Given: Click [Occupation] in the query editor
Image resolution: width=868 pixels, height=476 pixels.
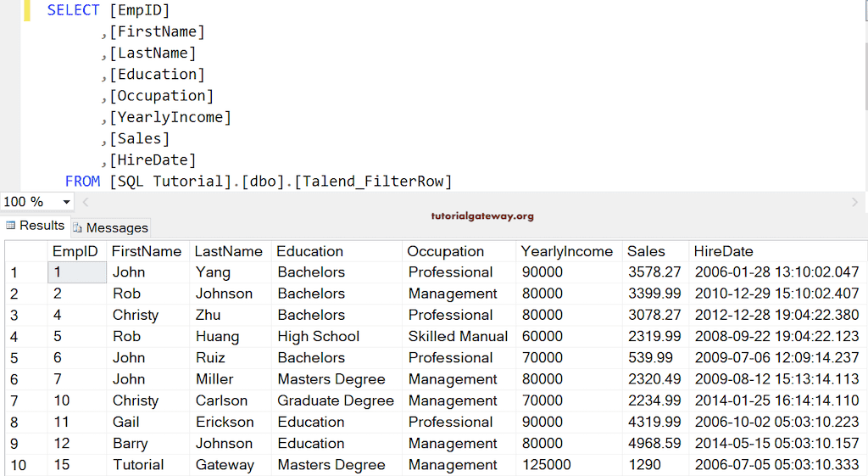Looking at the screenshot, I should point(161,96).
